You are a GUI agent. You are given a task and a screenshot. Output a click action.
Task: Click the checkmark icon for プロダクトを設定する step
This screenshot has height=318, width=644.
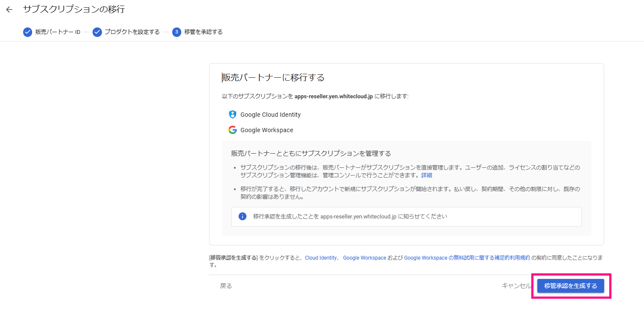pos(97,32)
